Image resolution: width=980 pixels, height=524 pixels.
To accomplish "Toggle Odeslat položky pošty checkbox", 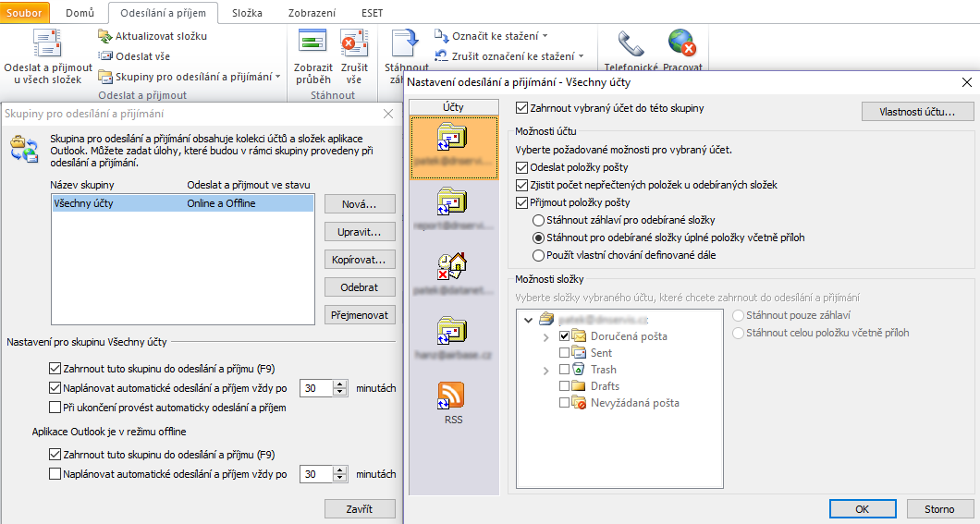I will click(521, 167).
